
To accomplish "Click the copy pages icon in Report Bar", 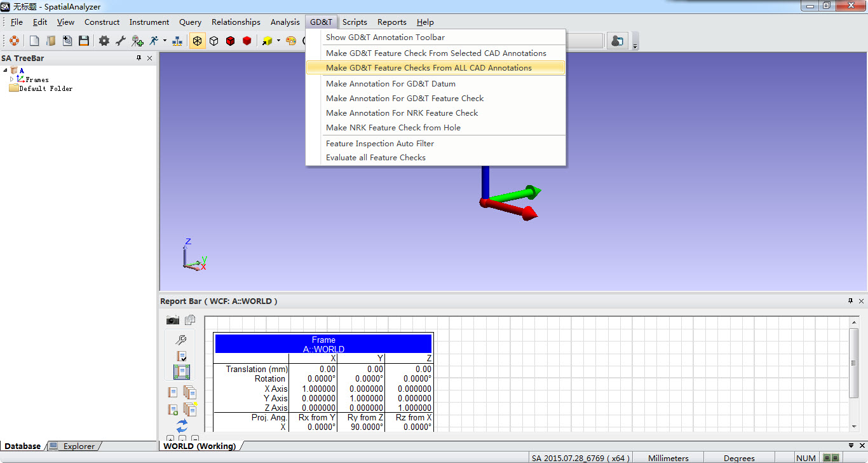I will pos(190,320).
